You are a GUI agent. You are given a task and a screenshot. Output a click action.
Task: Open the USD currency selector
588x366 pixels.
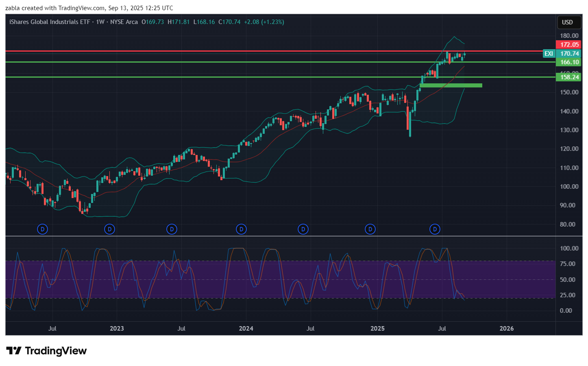pyautogui.click(x=567, y=22)
